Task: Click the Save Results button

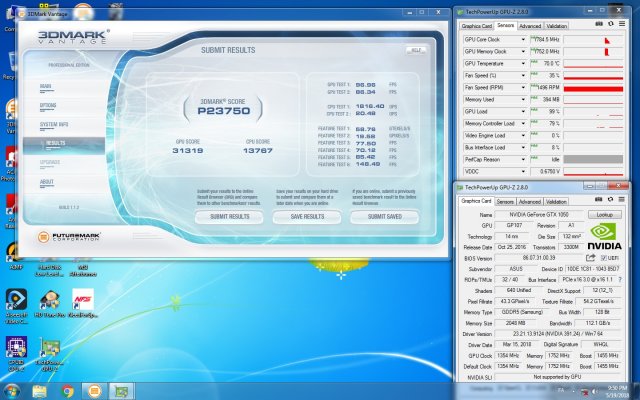Action: 307,216
